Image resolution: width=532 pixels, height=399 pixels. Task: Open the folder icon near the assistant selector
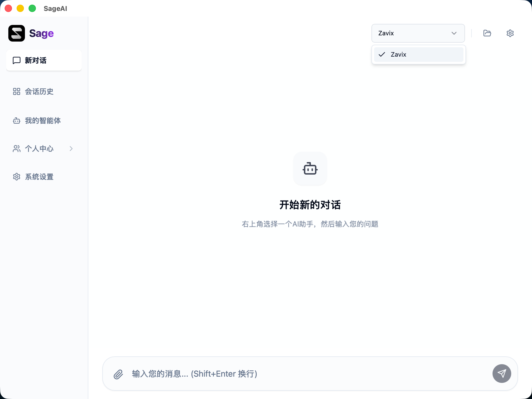click(x=487, y=33)
